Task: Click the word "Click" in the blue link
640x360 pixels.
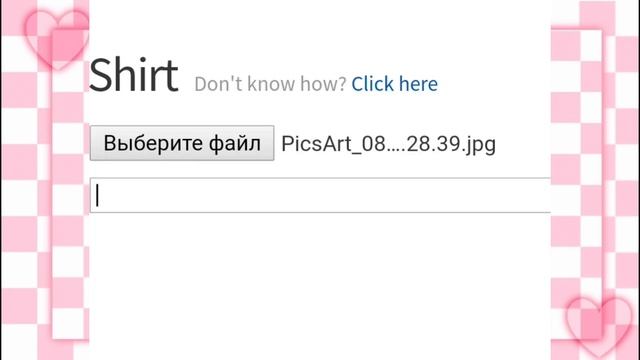Action: pos(373,84)
